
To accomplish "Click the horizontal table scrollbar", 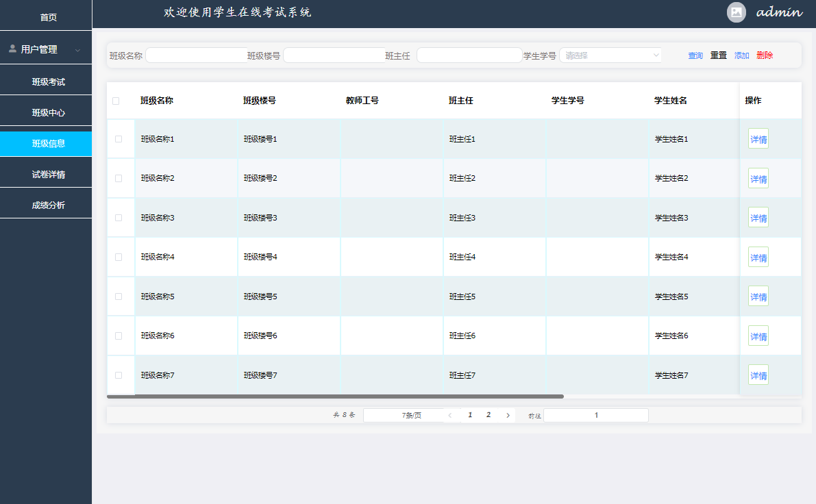I will (x=335, y=396).
